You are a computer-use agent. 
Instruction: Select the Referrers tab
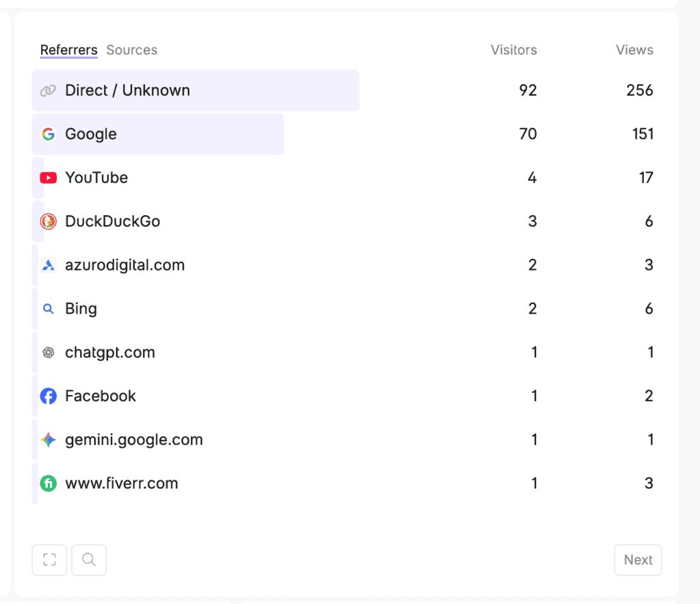pos(68,50)
